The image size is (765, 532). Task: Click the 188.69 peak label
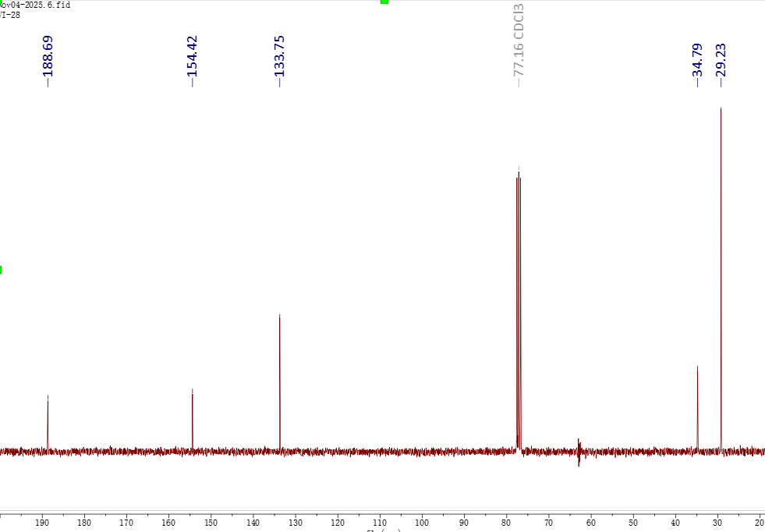(x=48, y=60)
